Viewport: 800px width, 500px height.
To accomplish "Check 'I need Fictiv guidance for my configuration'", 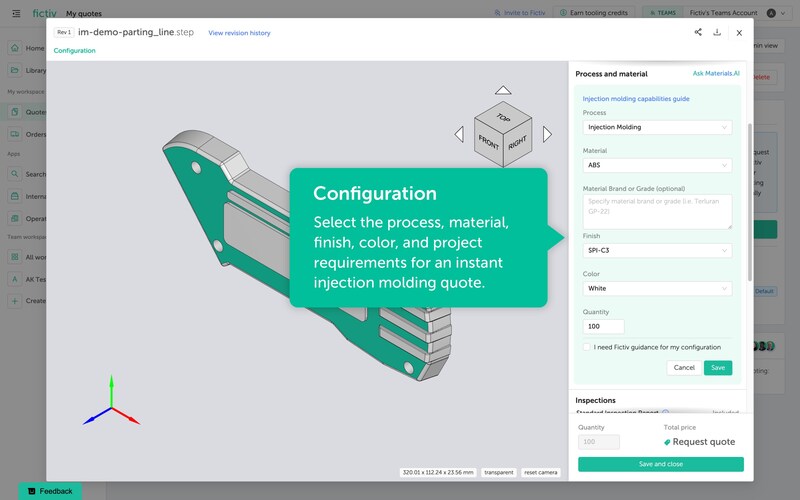I will point(587,347).
